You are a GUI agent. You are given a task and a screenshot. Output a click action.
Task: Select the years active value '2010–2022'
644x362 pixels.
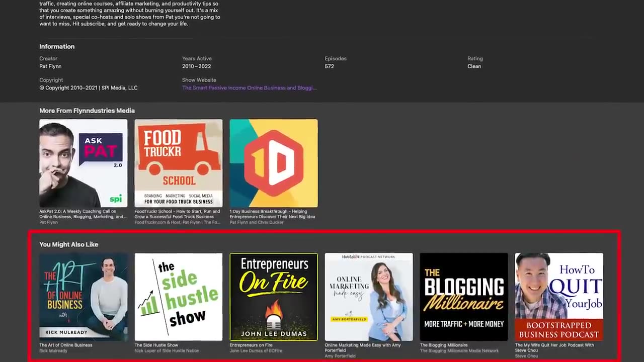point(197,66)
